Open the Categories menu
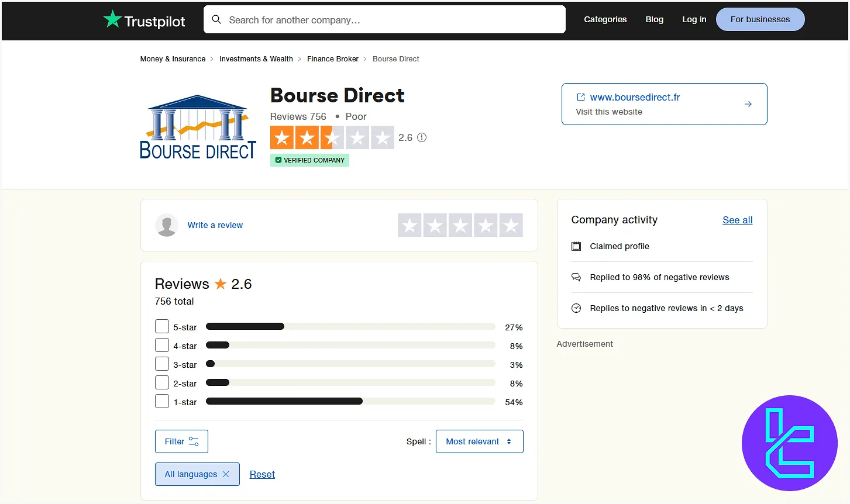Viewport: 850px width, 504px height. pyautogui.click(x=605, y=19)
